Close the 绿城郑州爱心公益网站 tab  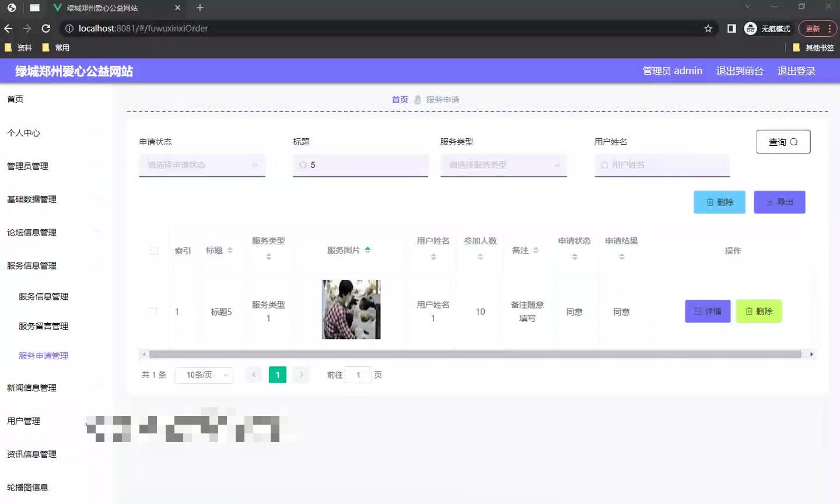(177, 8)
